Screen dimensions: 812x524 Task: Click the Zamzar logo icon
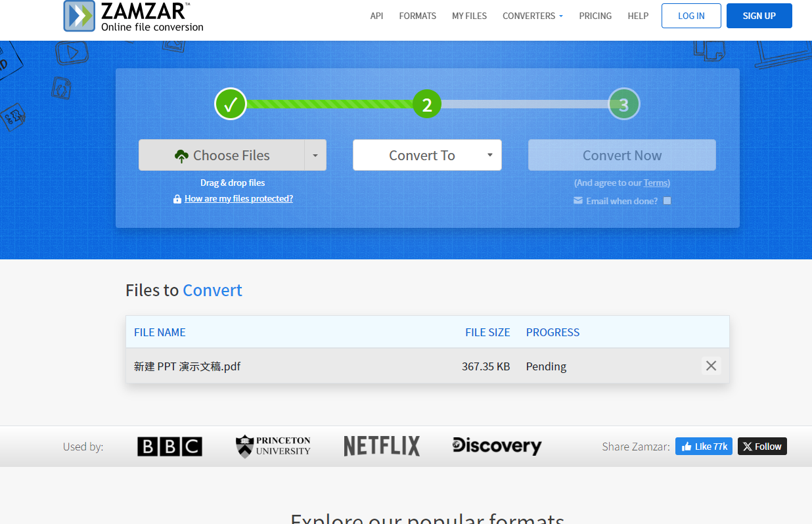tap(79, 16)
